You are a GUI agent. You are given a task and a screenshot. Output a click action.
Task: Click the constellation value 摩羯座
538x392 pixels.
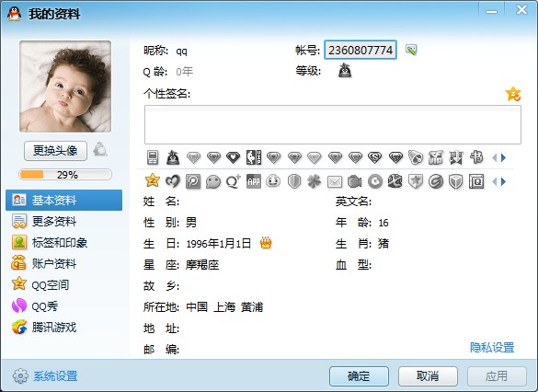202,265
